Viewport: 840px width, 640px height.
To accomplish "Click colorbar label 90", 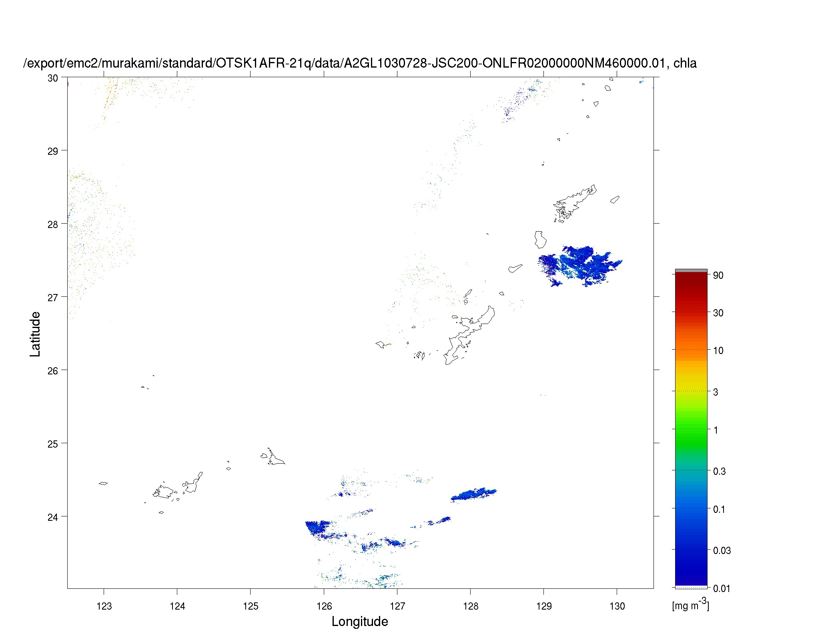I will 718,275.
